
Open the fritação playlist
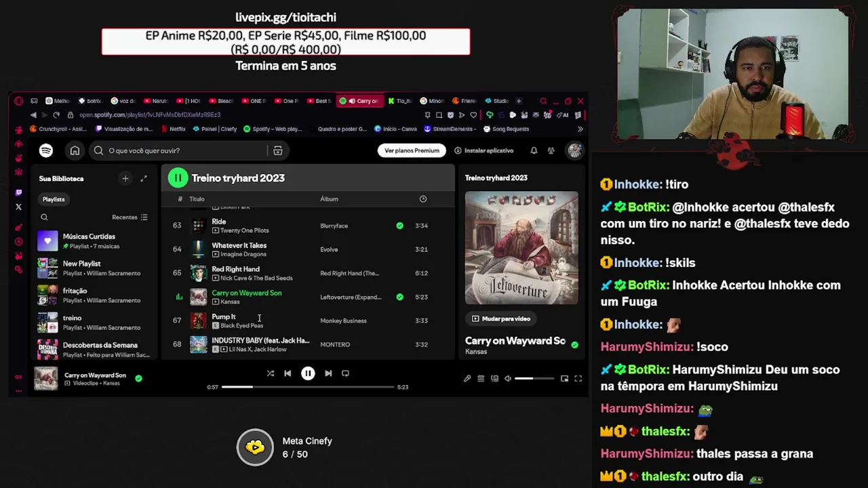click(94, 295)
